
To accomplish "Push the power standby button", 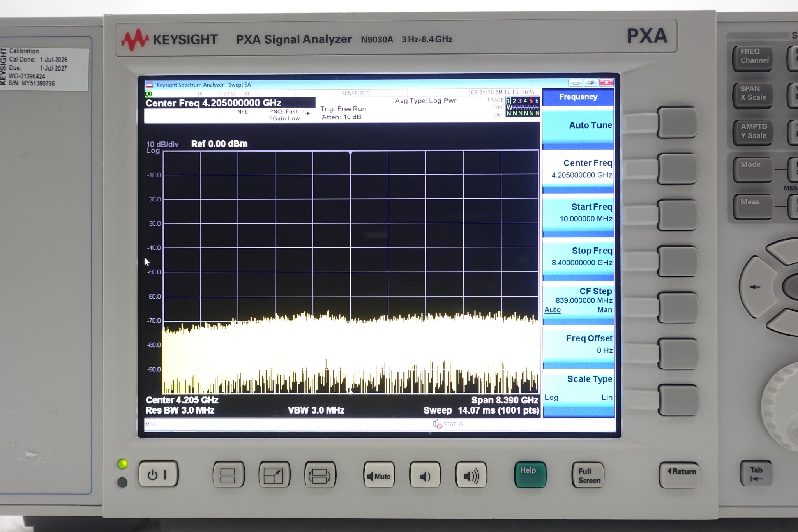I will coord(158,474).
